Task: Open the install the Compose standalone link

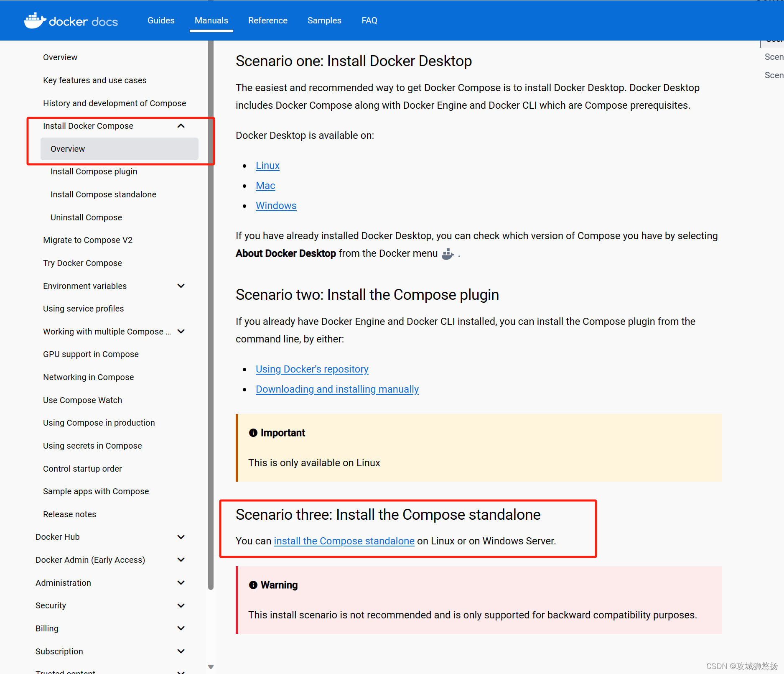Action: pyautogui.click(x=344, y=541)
